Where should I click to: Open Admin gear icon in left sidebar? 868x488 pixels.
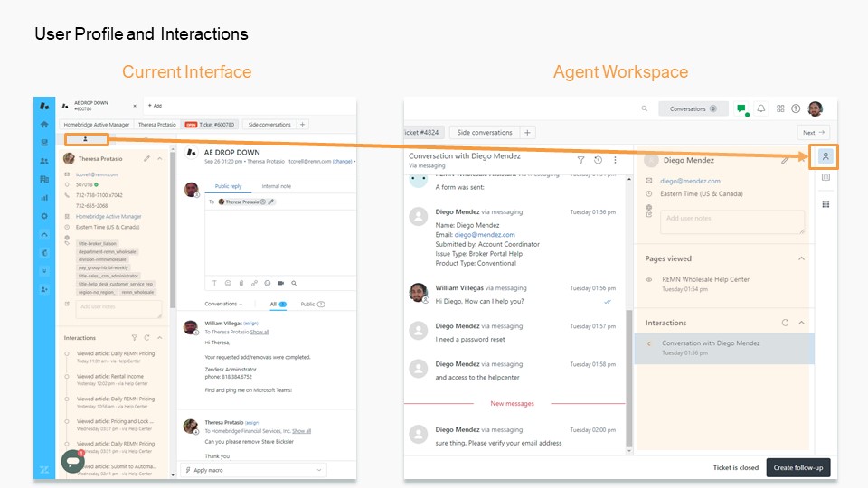(44, 216)
